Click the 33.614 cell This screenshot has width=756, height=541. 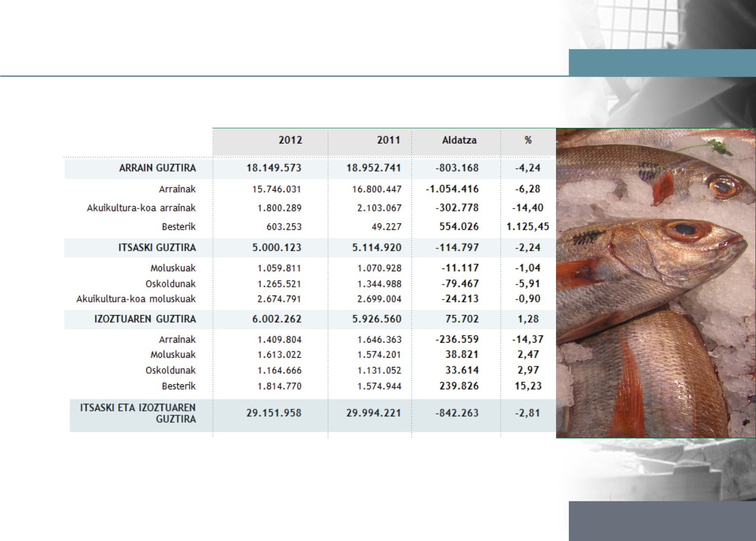[x=462, y=370]
